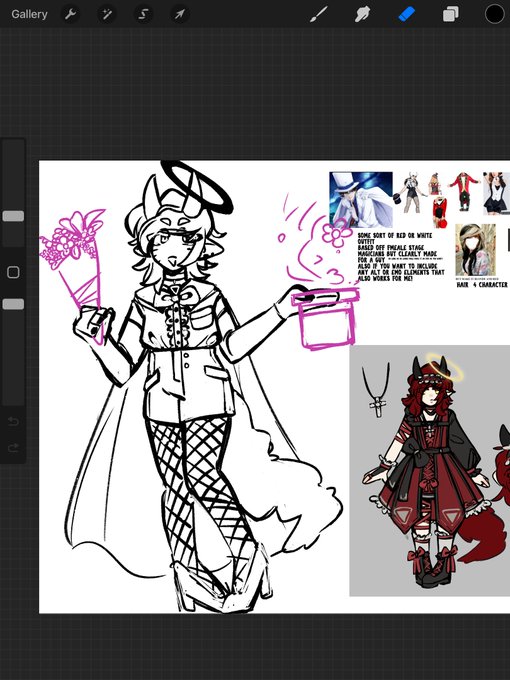510x680 pixels.
Task: Tap the Modify square button in sidebar
Action: click(x=13, y=272)
